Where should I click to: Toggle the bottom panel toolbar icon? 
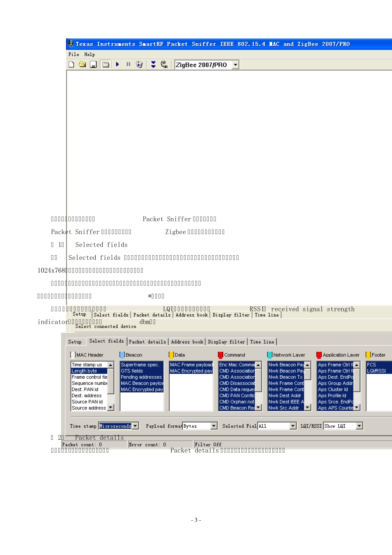[x=106, y=64]
